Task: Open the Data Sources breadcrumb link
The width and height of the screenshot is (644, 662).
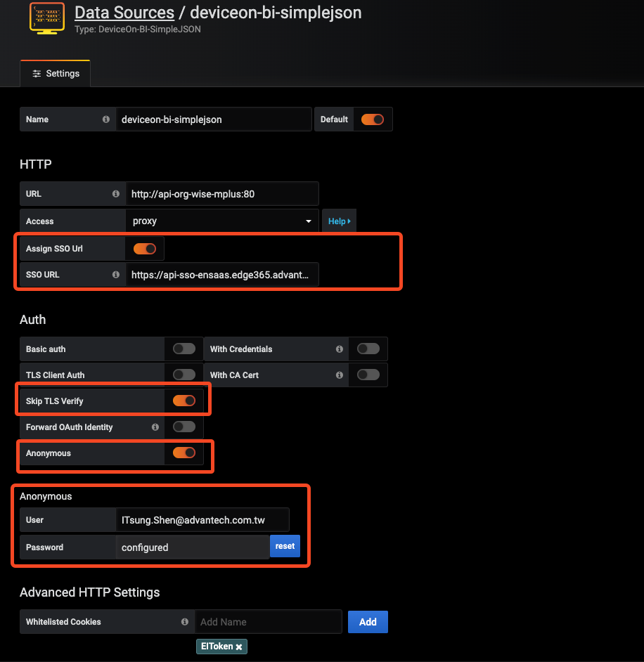Action: [x=124, y=13]
